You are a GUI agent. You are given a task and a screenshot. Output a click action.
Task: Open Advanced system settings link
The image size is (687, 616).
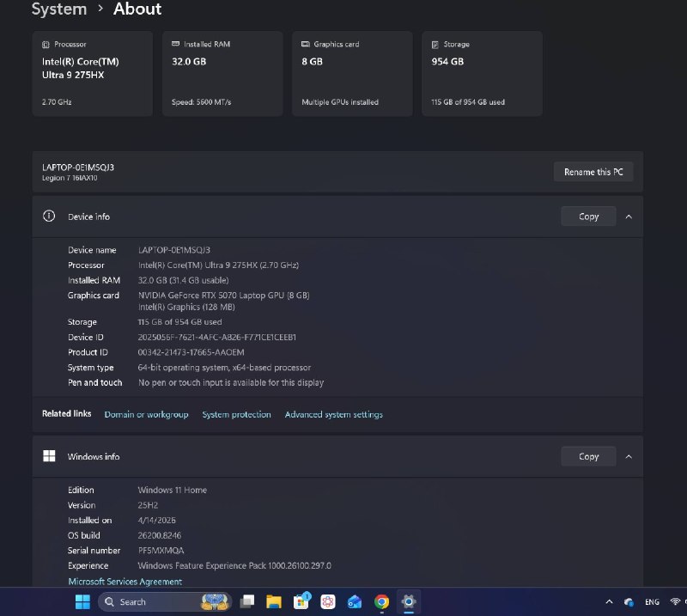333,414
